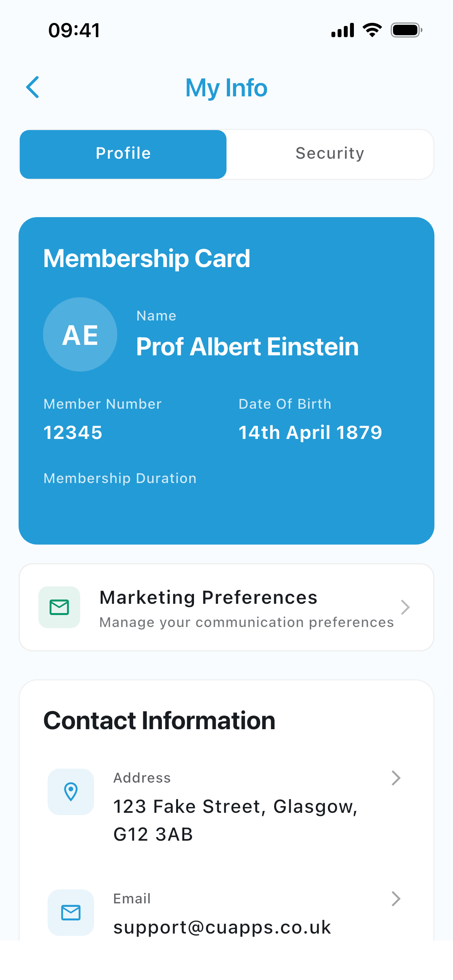Tap the Prof Albert Einstein name

coord(247,346)
